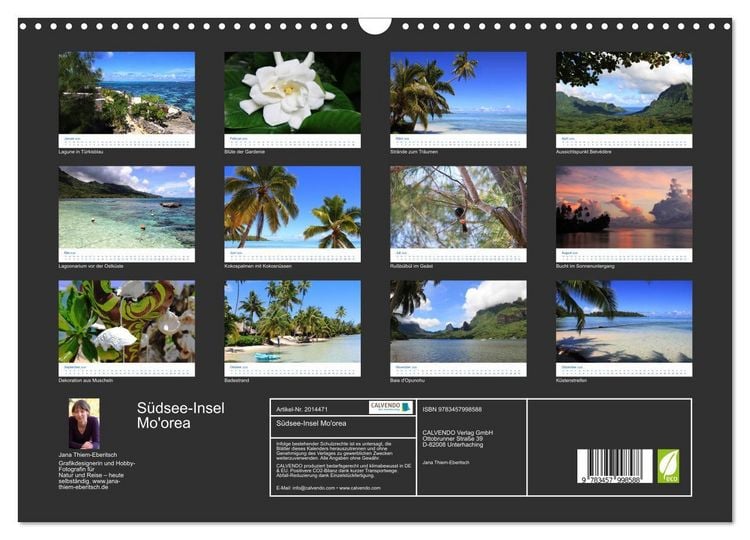Click the August calendar strip
750x540 pixels.
(x=624, y=255)
